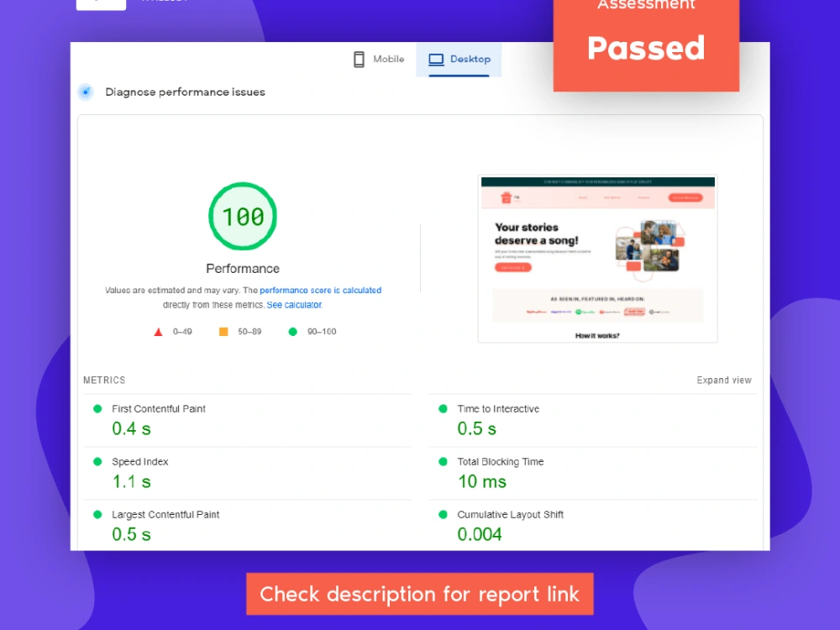Click the 10 ms value
The width and height of the screenshot is (840, 630).
click(x=481, y=481)
